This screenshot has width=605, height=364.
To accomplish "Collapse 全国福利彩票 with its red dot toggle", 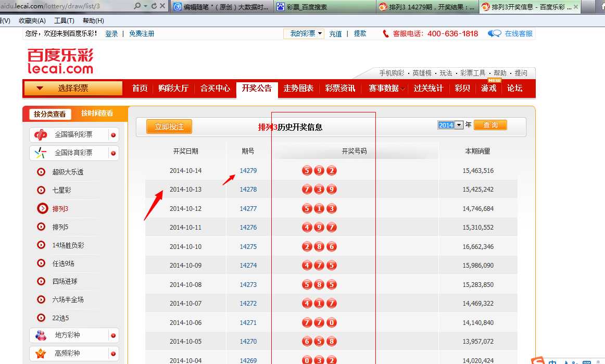I will coord(114,135).
